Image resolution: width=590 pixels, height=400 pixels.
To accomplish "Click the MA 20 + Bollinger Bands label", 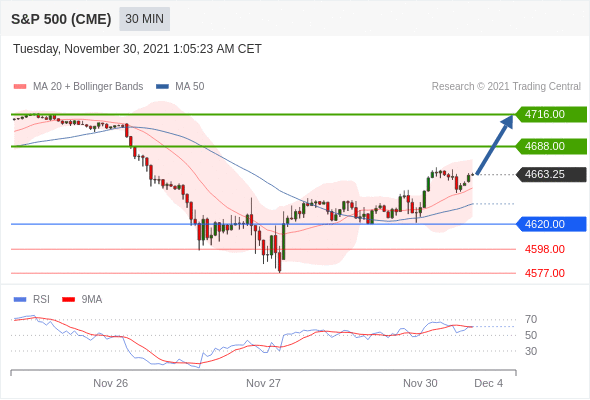I will point(88,87).
